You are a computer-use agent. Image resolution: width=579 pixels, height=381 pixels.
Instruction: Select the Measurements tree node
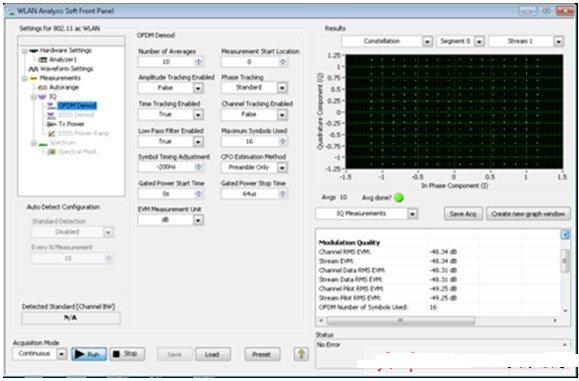[x=60, y=78]
